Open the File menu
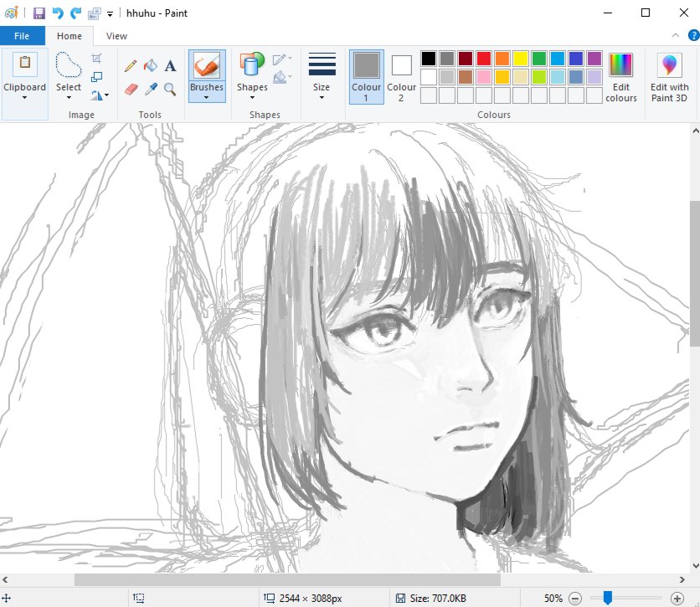The image size is (700, 607). tap(22, 36)
